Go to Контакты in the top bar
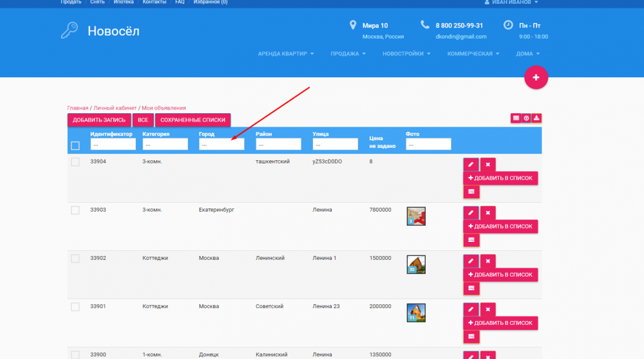The width and height of the screenshot is (644, 359). (x=153, y=3)
